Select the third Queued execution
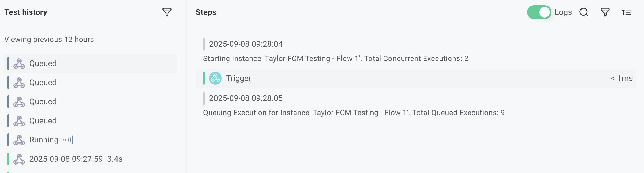 tap(43, 102)
